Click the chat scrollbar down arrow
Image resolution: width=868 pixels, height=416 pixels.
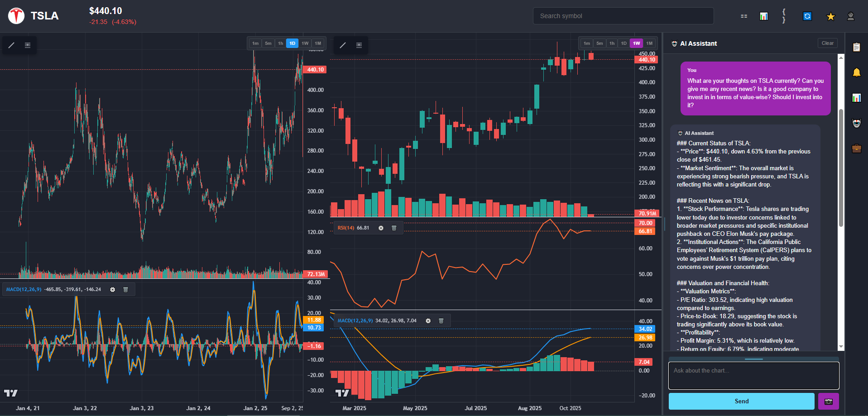coord(841,347)
